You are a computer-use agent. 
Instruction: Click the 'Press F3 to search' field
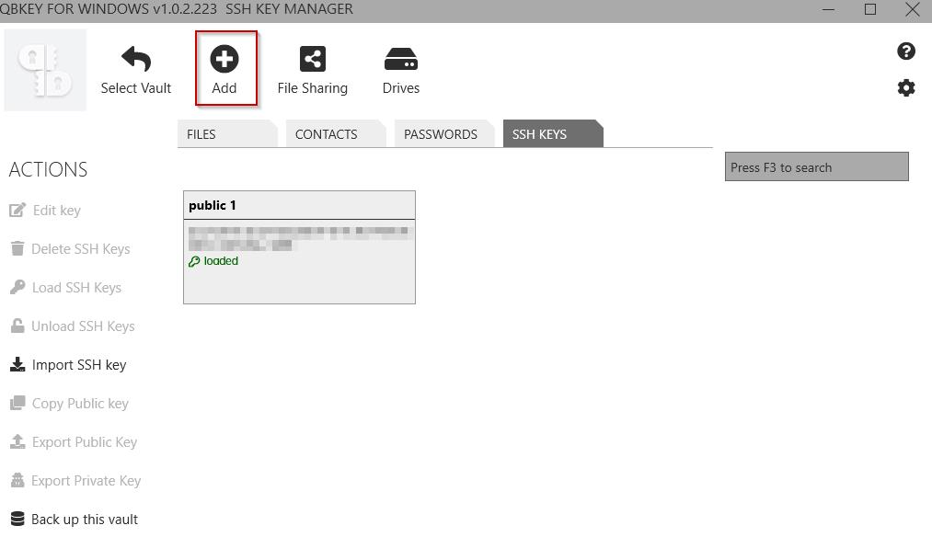coord(817,166)
